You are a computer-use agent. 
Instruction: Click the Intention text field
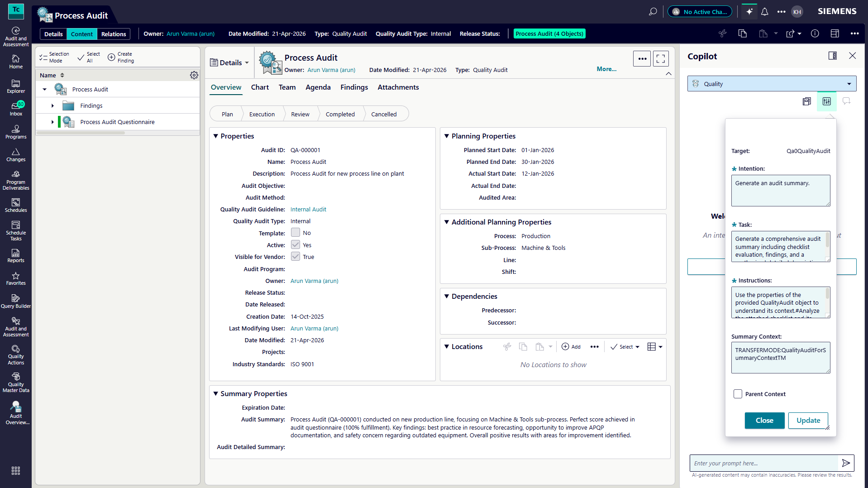point(781,191)
